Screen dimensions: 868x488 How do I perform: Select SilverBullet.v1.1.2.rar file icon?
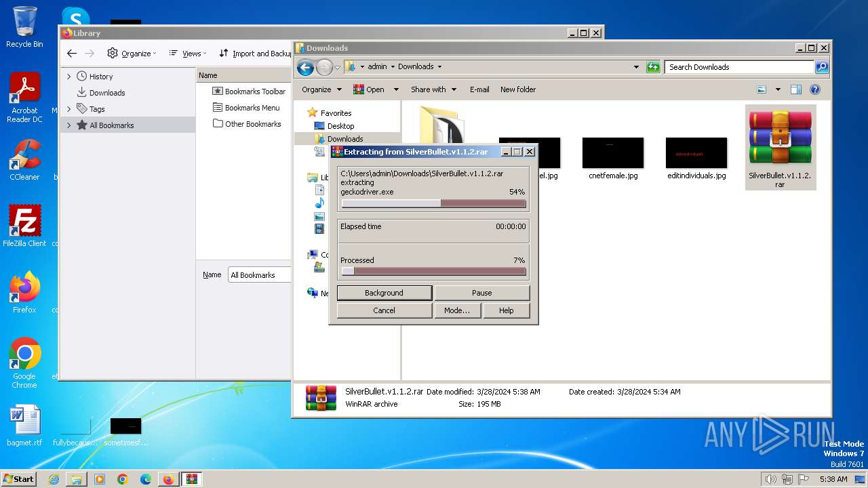coord(780,147)
